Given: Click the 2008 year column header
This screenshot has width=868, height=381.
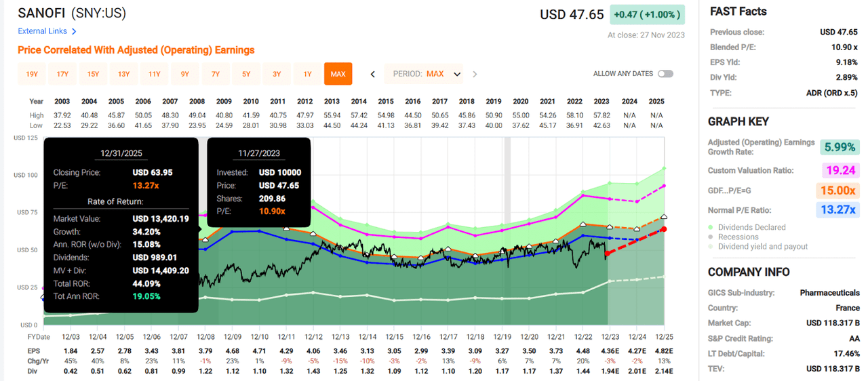Looking at the screenshot, I should [197, 101].
